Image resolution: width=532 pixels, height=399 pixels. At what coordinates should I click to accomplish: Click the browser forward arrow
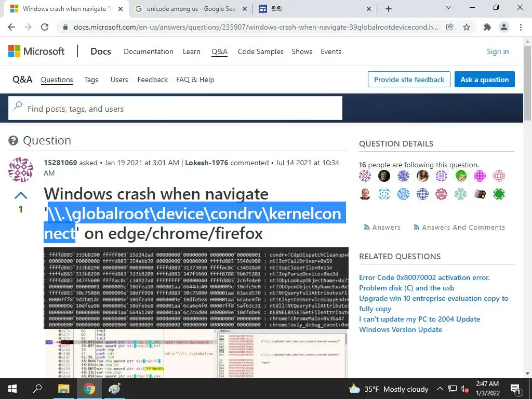coord(28,27)
